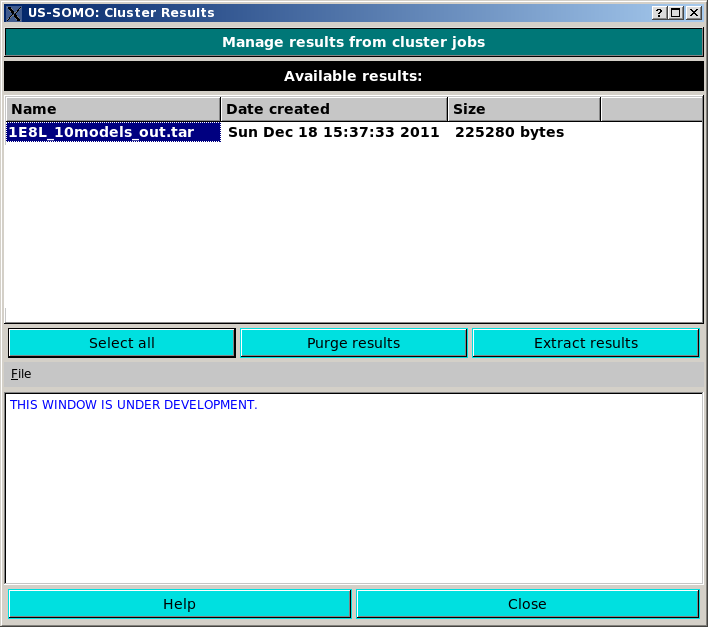
Task: Close the window using the title bar X
Action: coord(693,13)
